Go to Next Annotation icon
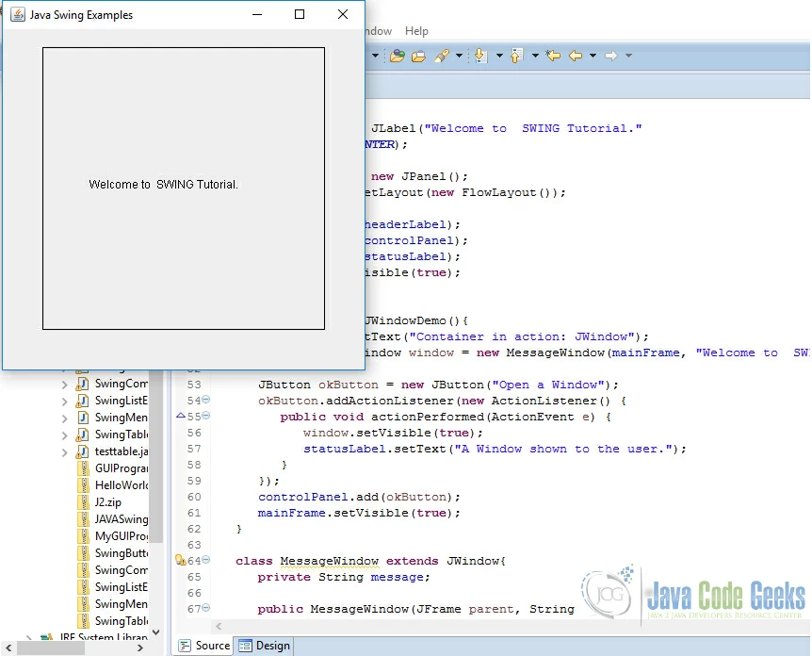Image resolution: width=812 pixels, height=656 pixels. coord(481,56)
